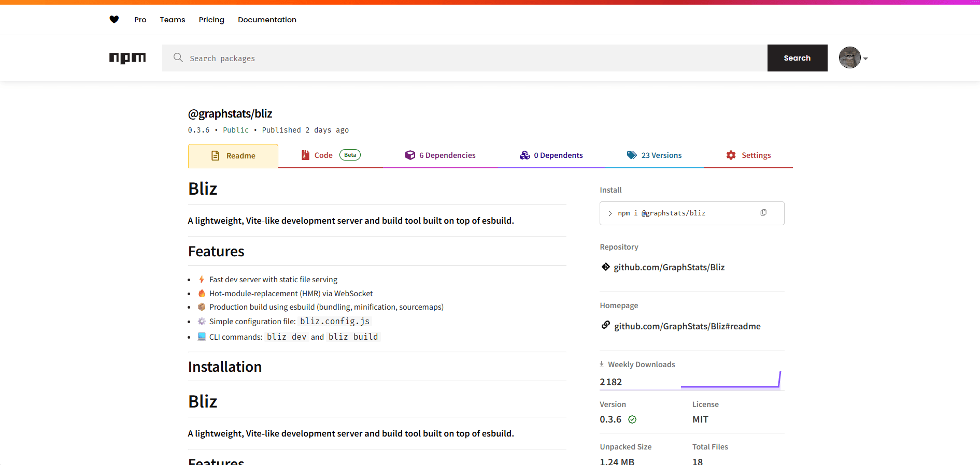Show the 0 Dependents tab
Screen dimensions: 980x465
(551, 155)
